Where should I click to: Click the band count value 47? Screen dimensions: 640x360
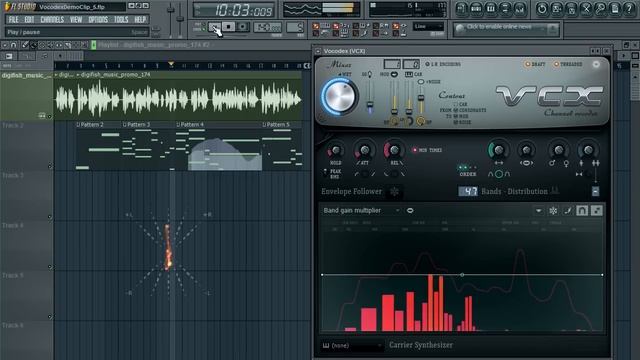(x=468, y=191)
